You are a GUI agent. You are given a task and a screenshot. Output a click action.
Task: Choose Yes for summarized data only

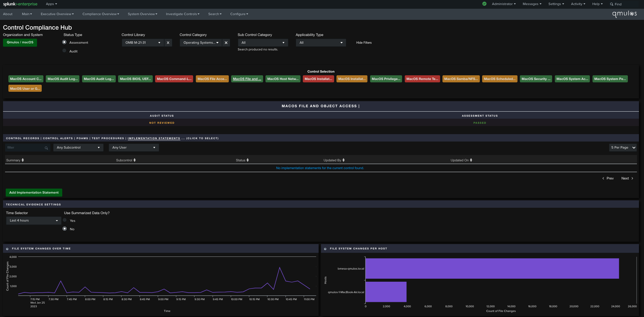(65, 220)
